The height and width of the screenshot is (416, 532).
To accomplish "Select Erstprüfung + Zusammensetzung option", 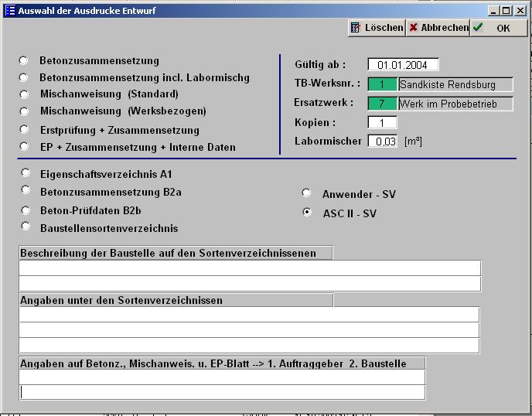I will coord(24,130).
